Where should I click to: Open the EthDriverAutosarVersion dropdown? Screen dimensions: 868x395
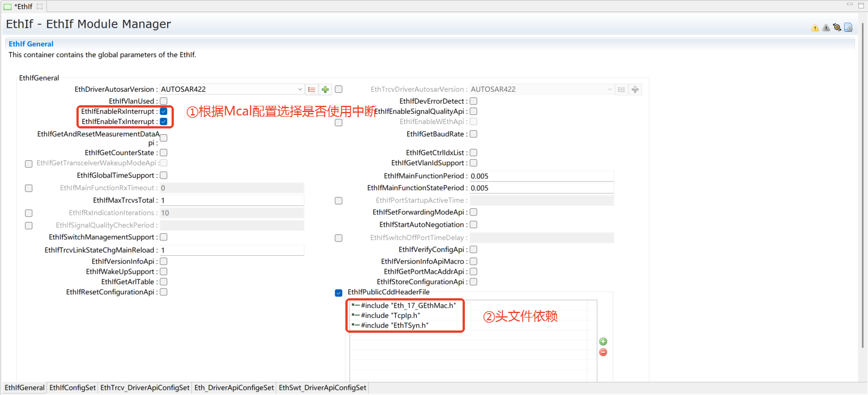(300, 89)
